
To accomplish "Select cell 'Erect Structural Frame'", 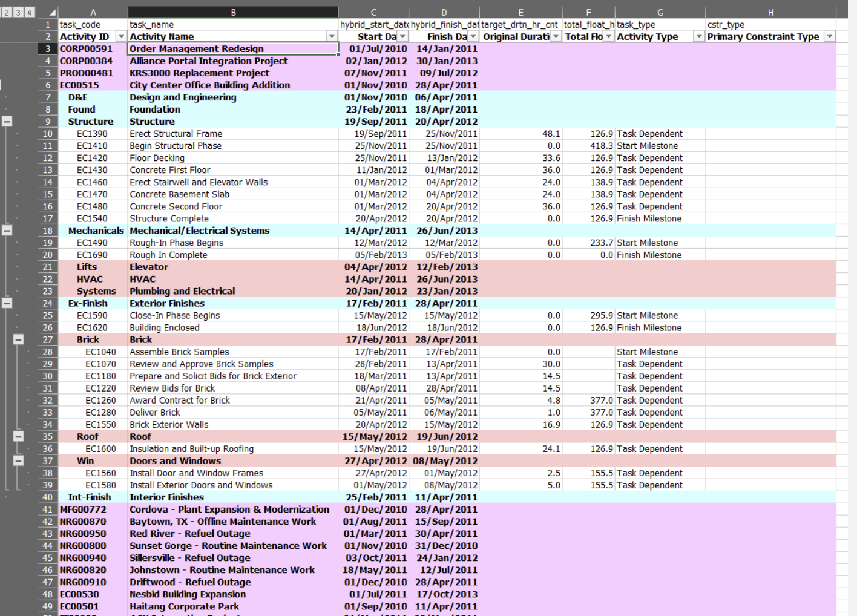I will click(233, 134).
